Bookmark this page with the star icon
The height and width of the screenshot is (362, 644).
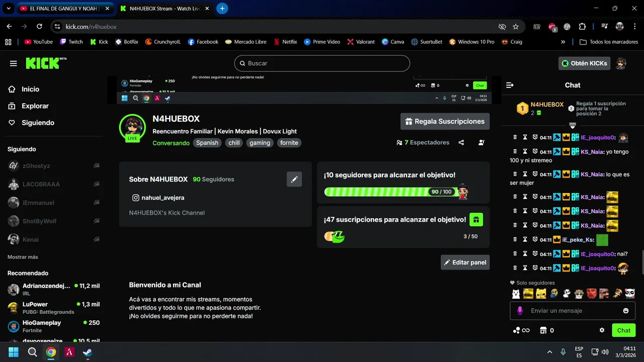click(x=516, y=27)
